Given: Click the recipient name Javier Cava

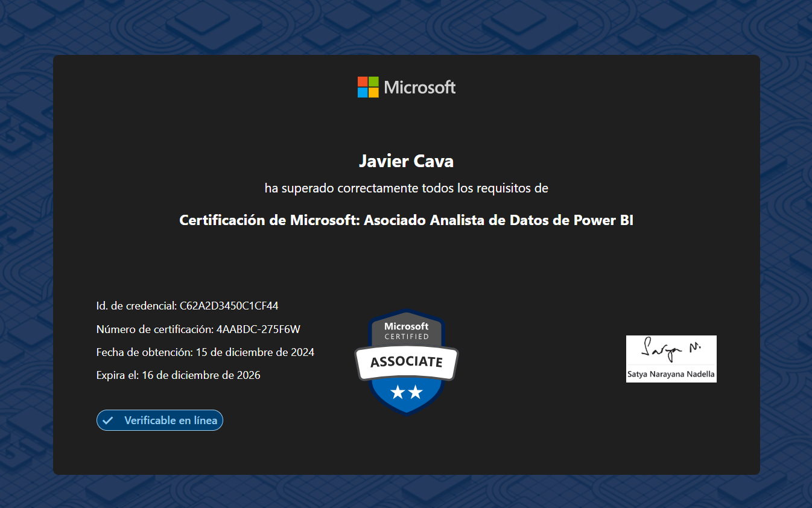Looking at the screenshot, I should pyautogui.click(x=406, y=161).
